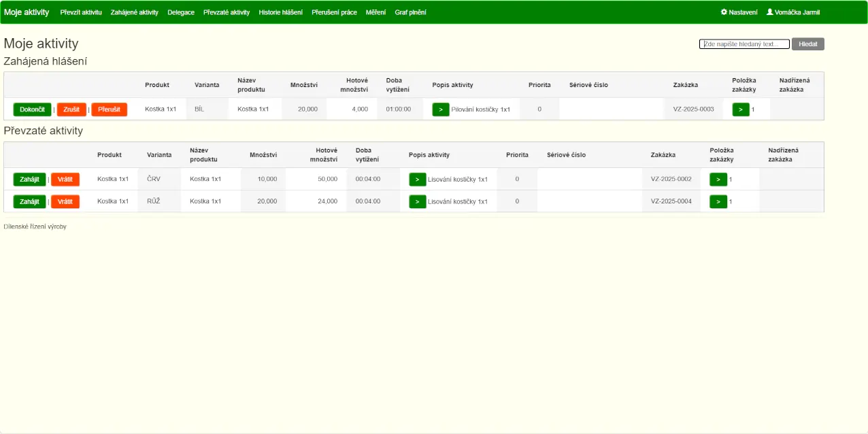Viewport: 868px width, 434px height.
Task: Expand description arrow in the RŮŽ variant row
Action: click(417, 202)
